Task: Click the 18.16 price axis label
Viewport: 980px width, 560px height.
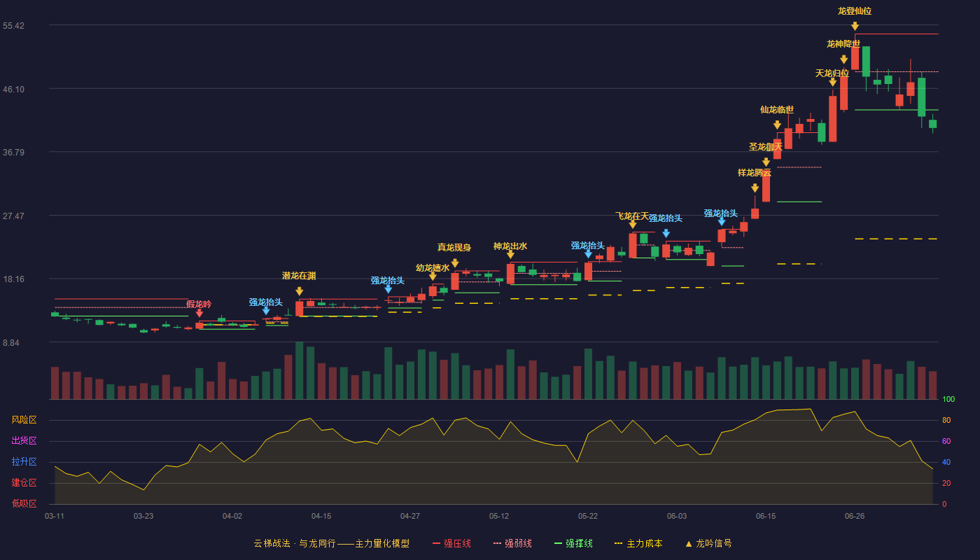Action: 13,279
